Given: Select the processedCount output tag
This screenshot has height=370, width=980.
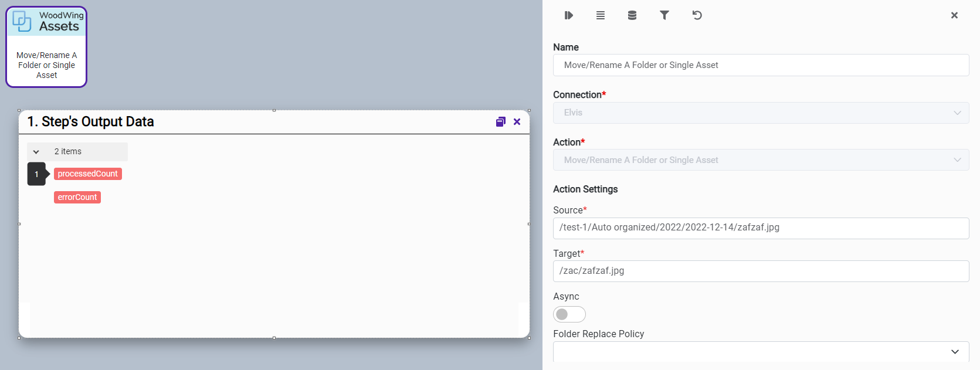Looking at the screenshot, I should click(x=87, y=174).
